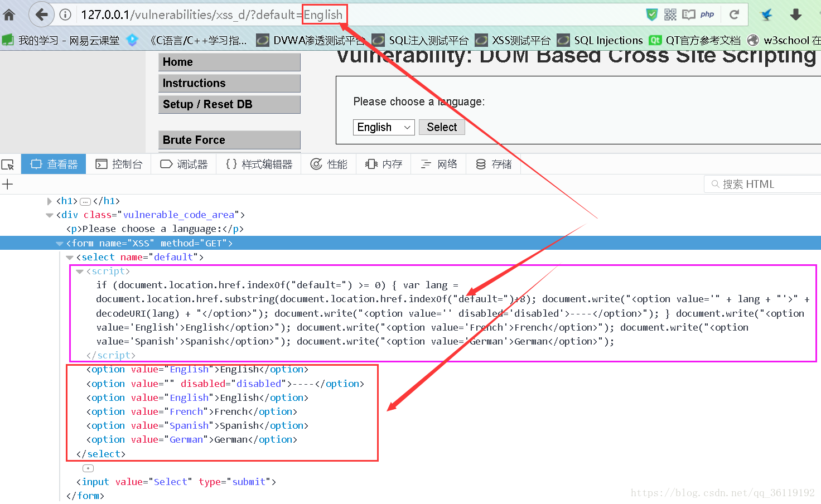Click the plus icon to add node
Viewport: 821px width, 504px height.
[8, 184]
